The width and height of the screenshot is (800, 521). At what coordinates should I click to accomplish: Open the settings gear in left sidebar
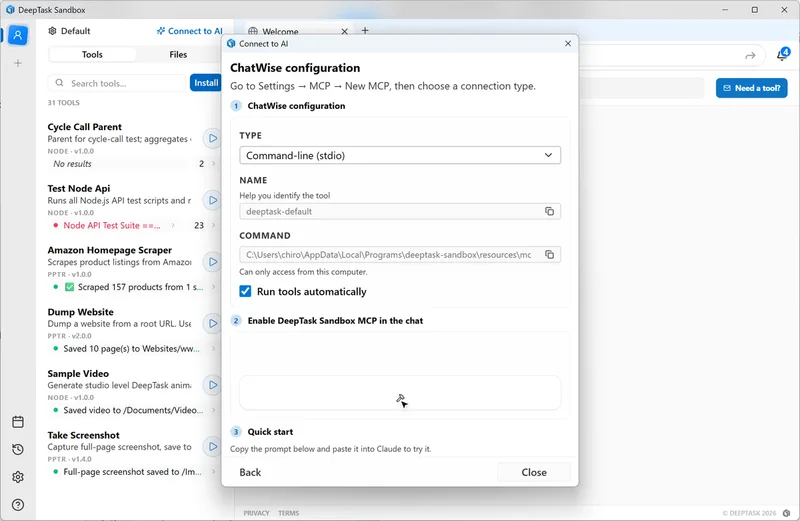click(18, 477)
